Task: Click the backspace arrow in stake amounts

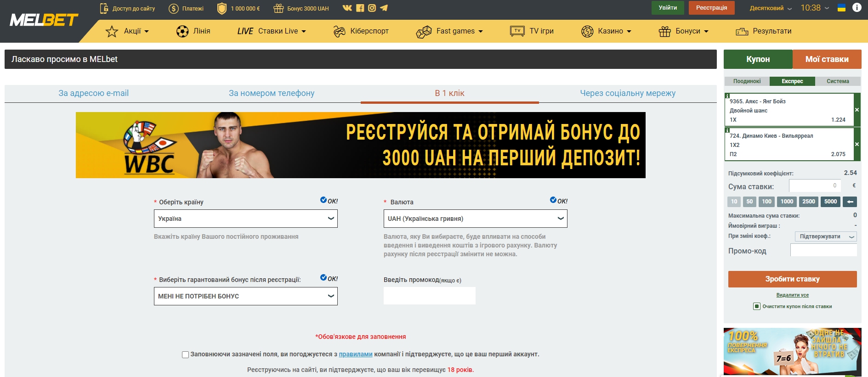Action: pos(850,202)
